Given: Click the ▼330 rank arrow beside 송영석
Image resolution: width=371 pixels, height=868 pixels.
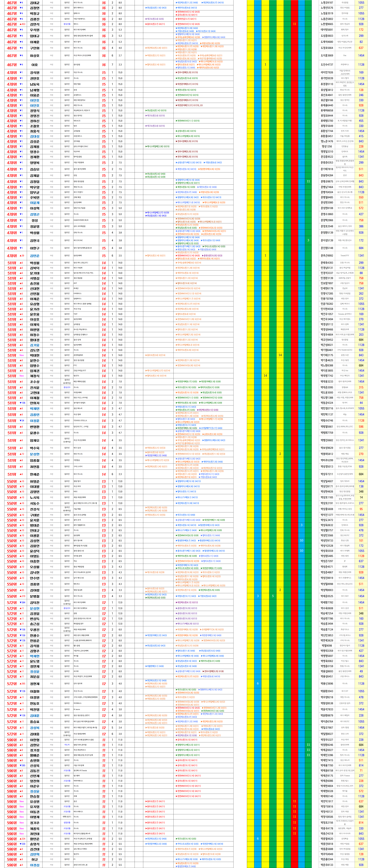Looking at the screenshot, I should tap(22, 844).
